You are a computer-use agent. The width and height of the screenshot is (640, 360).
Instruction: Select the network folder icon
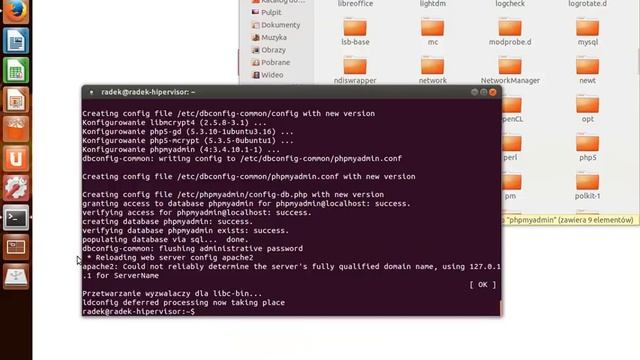(432, 66)
